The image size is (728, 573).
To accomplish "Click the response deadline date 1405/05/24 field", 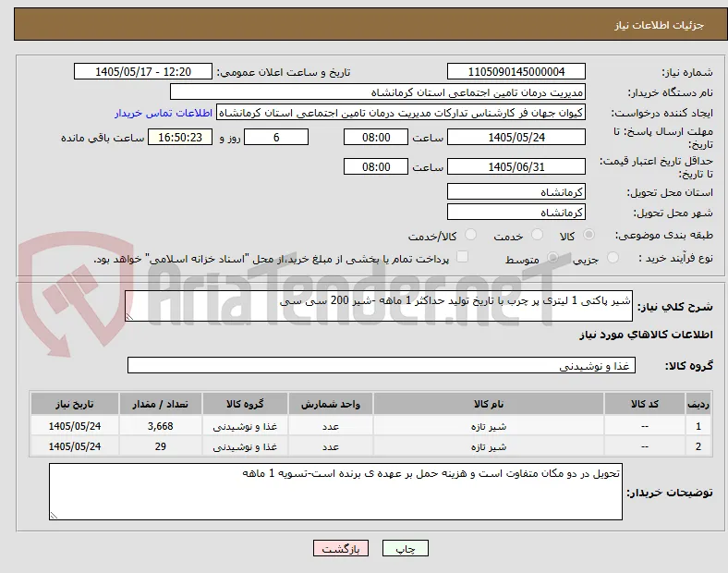I will click(x=516, y=137).
